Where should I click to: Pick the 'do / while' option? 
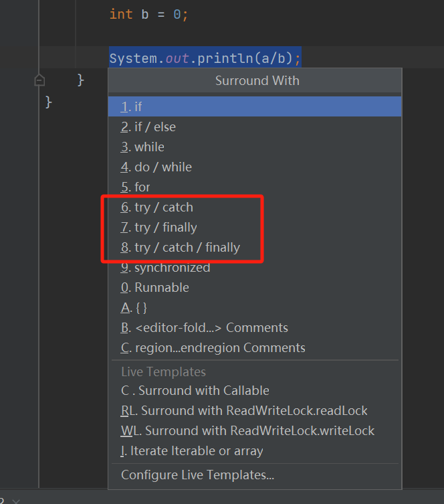156,167
